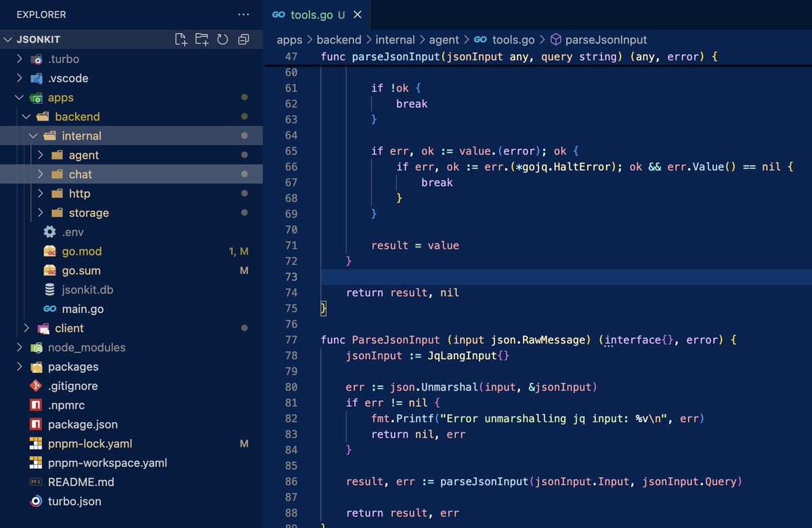Screen dimensions: 812x528
Task: Click the internal breadcrumb segment
Action: (x=395, y=39)
